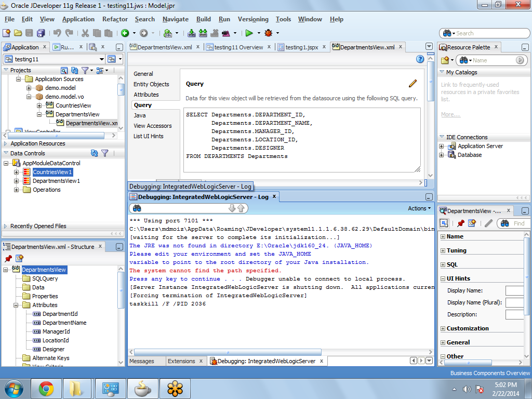
Task: Open the SQL worksheet toolbar icon
Action: click(168, 33)
